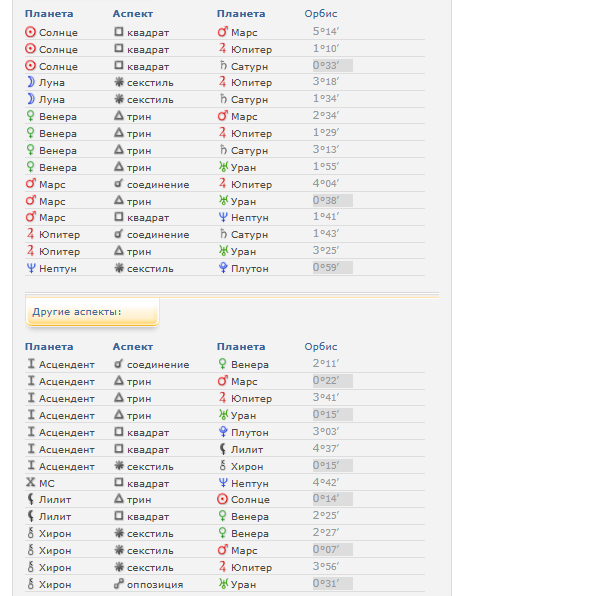Viewport: 614px width, 596px height.
Task: Select orb value 3°18′
Action: coord(326,81)
